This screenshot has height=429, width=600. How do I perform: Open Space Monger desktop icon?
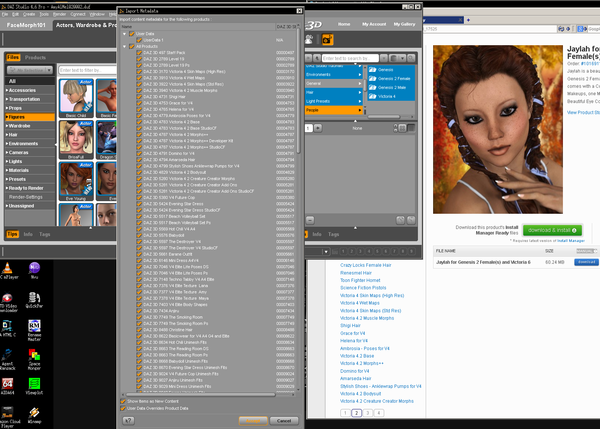(34, 359)
